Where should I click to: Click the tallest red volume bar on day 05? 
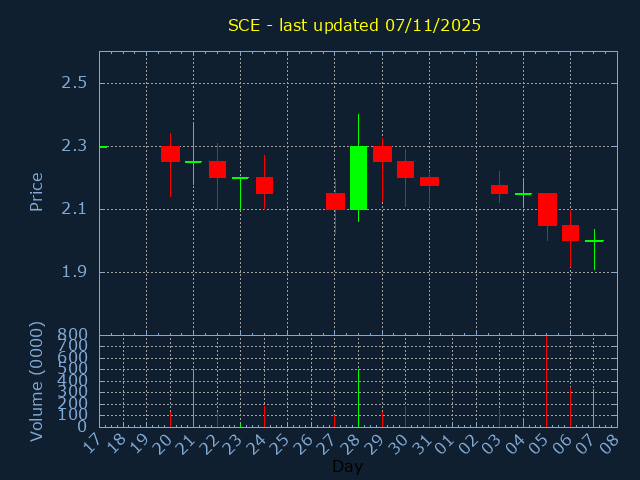click(546, 382)
